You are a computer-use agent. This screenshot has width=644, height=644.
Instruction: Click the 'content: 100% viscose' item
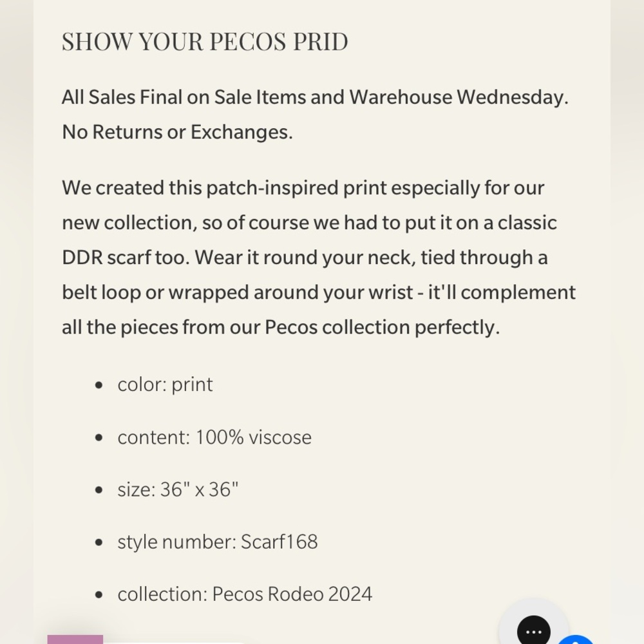click(x=214, y=437)
